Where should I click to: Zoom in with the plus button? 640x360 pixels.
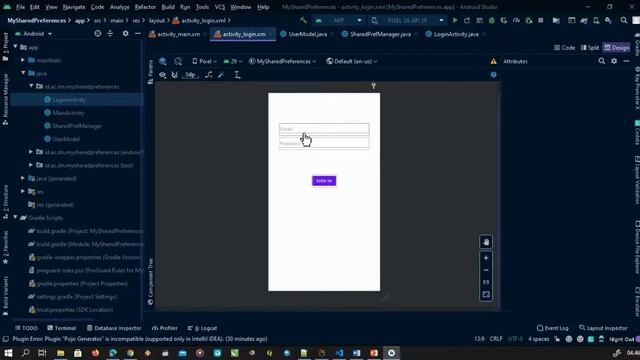coord(486,258)
